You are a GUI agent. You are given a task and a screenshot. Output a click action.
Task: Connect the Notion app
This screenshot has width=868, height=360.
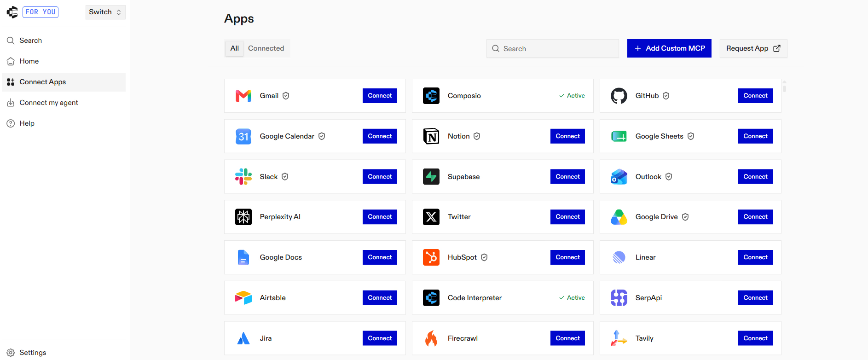tap(567, 136)
